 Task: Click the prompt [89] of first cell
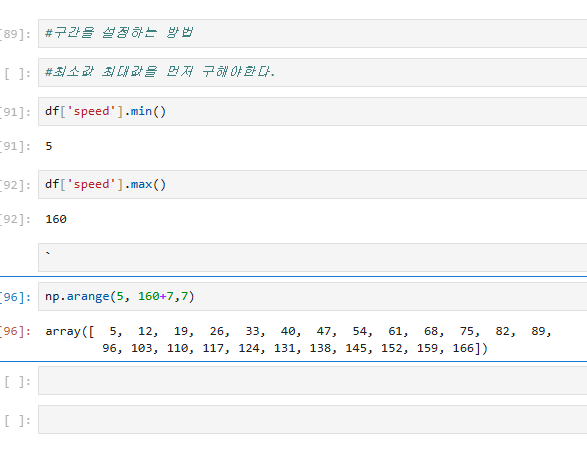pos(15,34)
